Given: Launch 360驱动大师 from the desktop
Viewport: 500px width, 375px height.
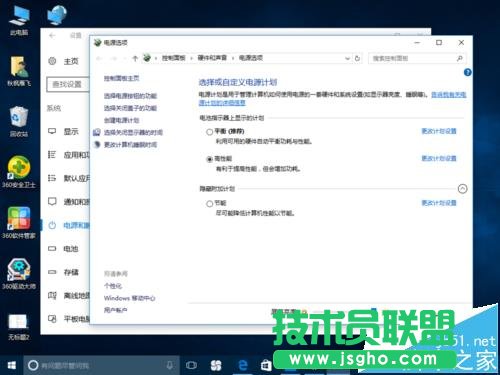Looking at the screenshot, I should coord(19,273).
